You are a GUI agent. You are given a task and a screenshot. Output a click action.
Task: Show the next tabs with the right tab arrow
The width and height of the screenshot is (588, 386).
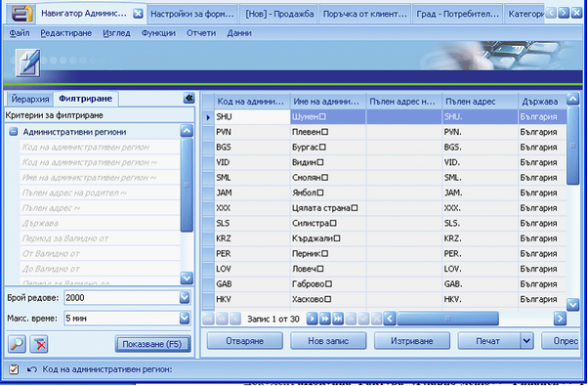pos(564,13)
